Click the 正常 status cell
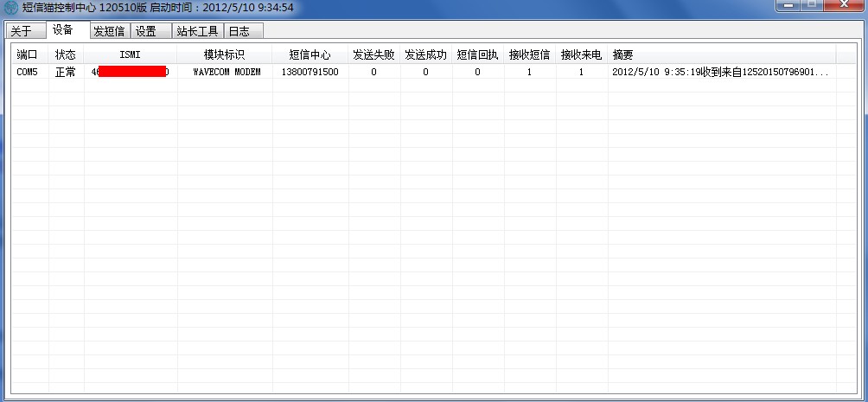This screenshot has height=402, width=868. (66, 72)
